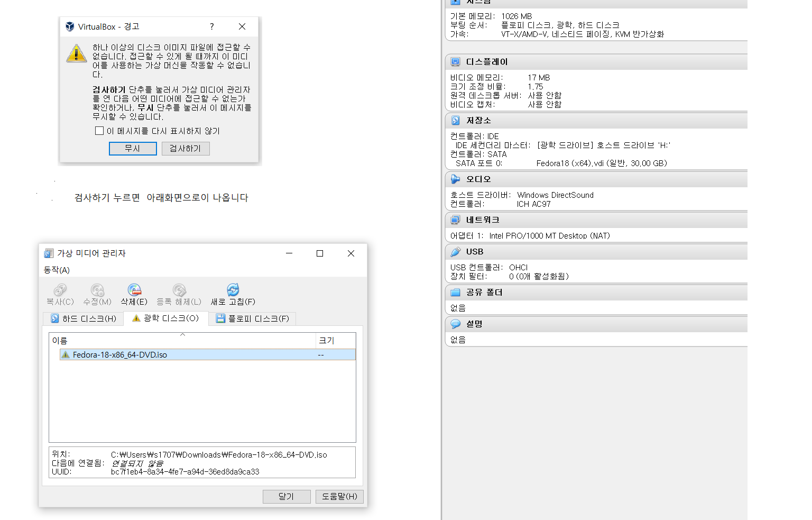Click the 무시 button
Screen dimensions: 812x520
pos(133,149)
